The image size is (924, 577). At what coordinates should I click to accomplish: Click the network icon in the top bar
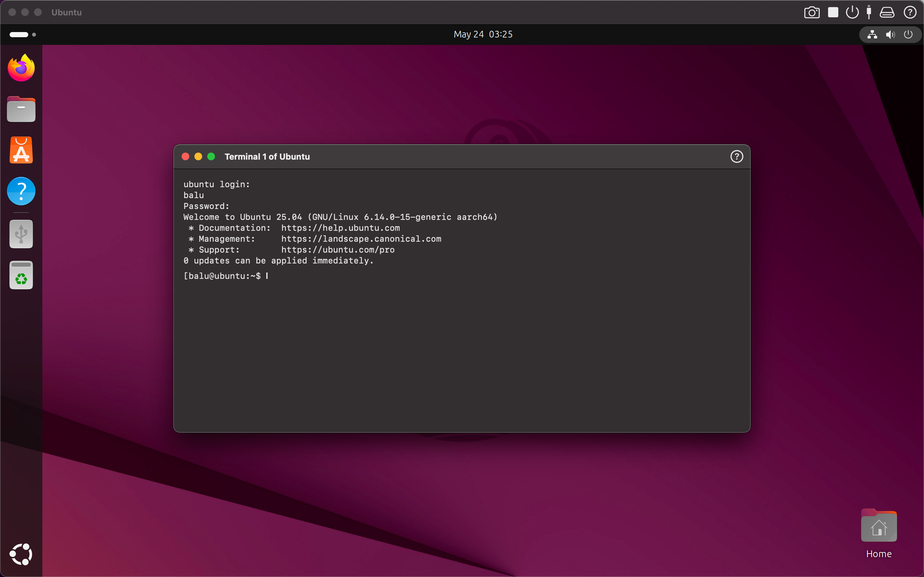[872, 35]
